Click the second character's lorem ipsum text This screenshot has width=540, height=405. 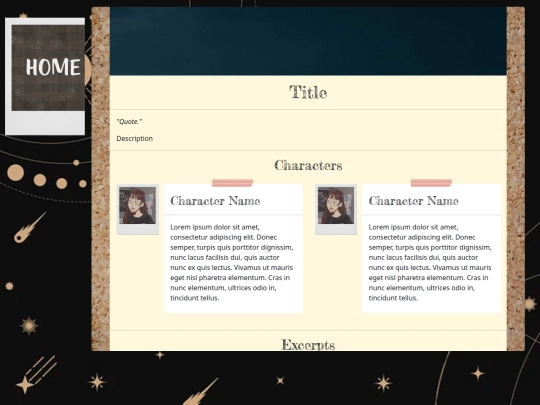pos(430,262)
